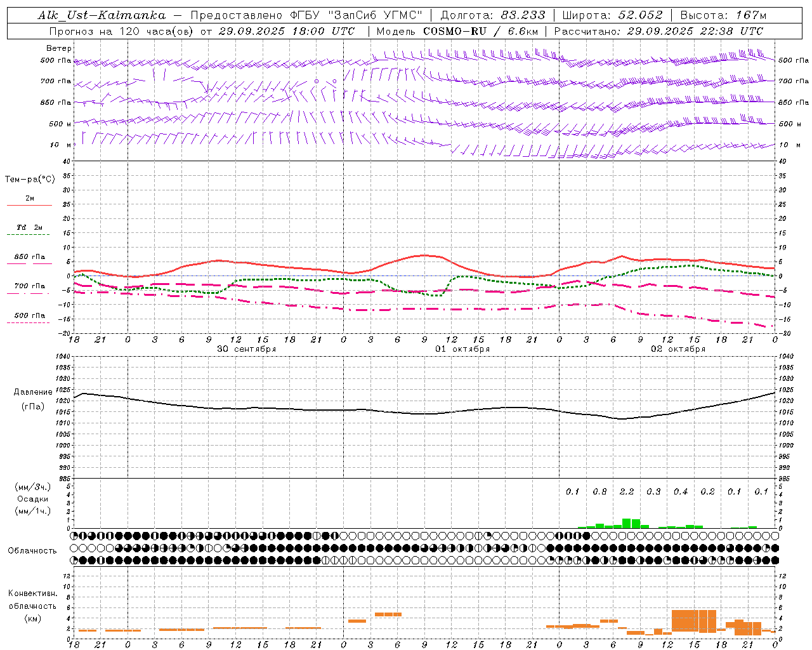Viewport: 812px width, 650px height.
Task: Click the 700 гПа temperature legend entry
Action: [29, 286]
